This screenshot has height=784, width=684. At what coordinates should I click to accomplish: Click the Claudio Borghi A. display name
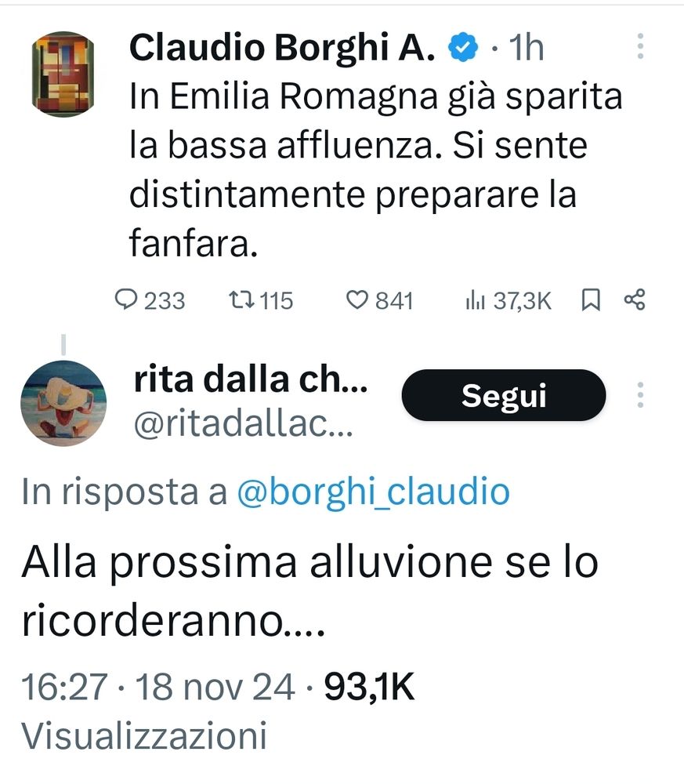click(282, 47)
